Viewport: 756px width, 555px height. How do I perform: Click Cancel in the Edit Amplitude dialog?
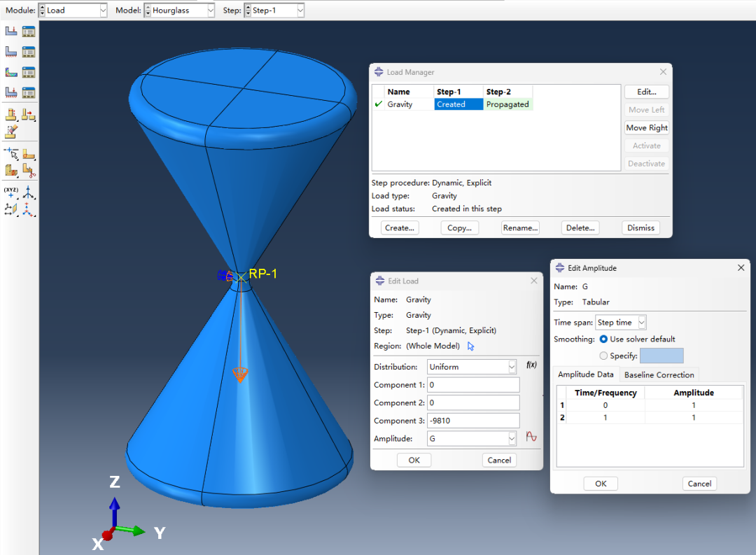[699, 484]
